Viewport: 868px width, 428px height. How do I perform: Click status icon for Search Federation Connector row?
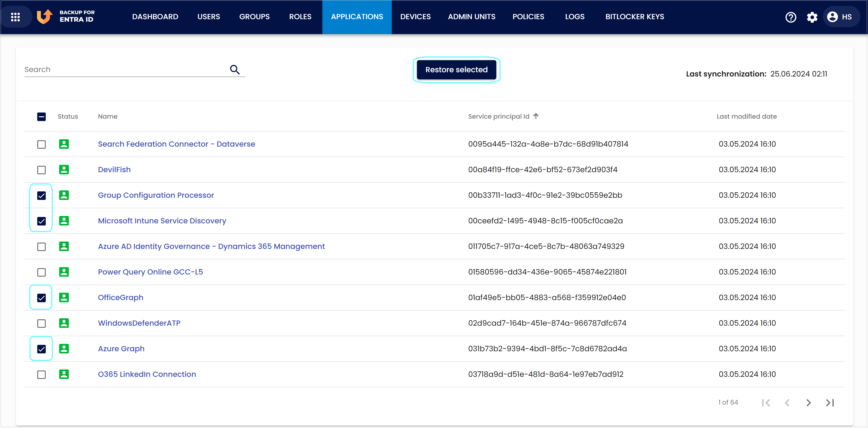pos(64,144)
